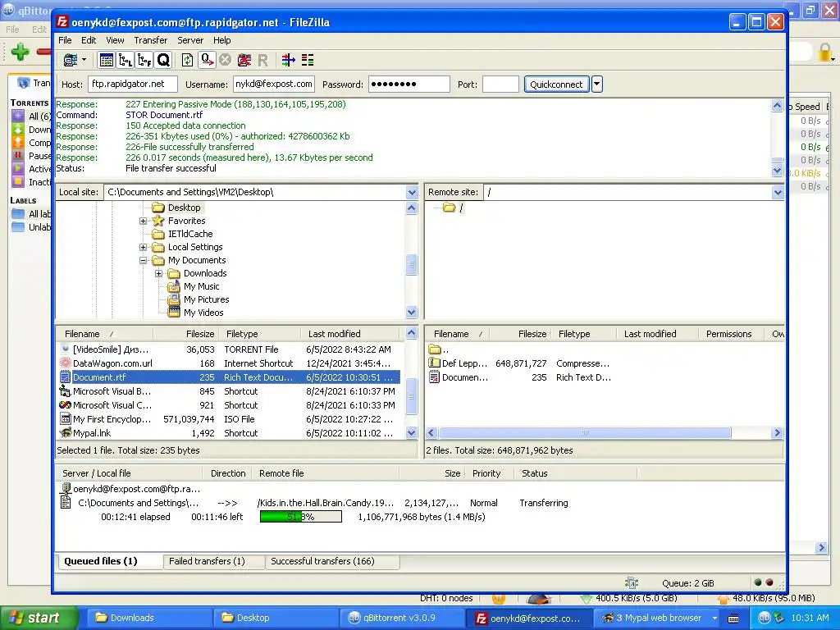Viewport: 840px width, 630px height.
Task: Toggle processing of the transfer queue
Action: point(207,60)
